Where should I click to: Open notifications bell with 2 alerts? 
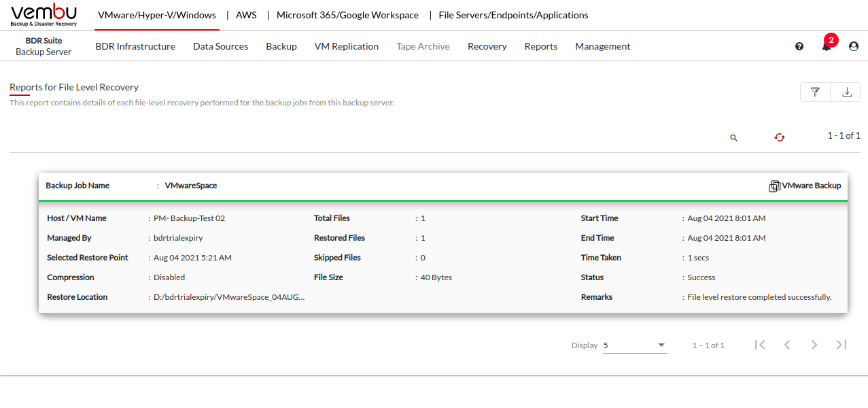pyautogui.click(x=827, y=46)
